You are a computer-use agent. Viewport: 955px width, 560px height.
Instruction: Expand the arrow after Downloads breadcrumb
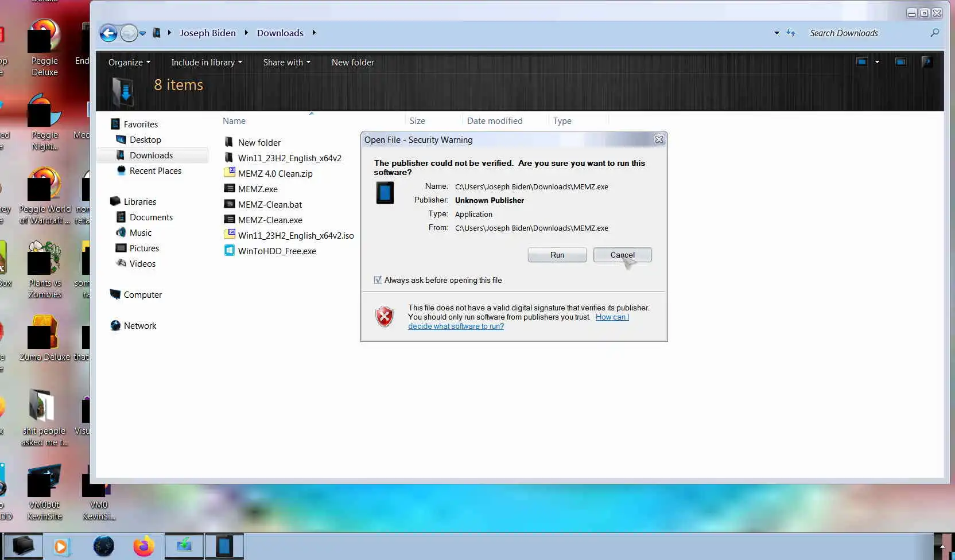tap(314, 33)
